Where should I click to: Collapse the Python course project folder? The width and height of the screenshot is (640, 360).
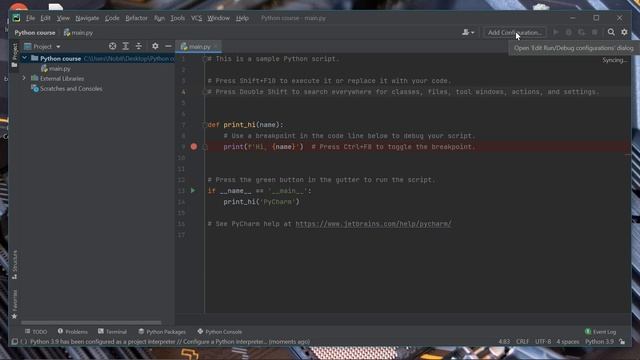[24, 58]
